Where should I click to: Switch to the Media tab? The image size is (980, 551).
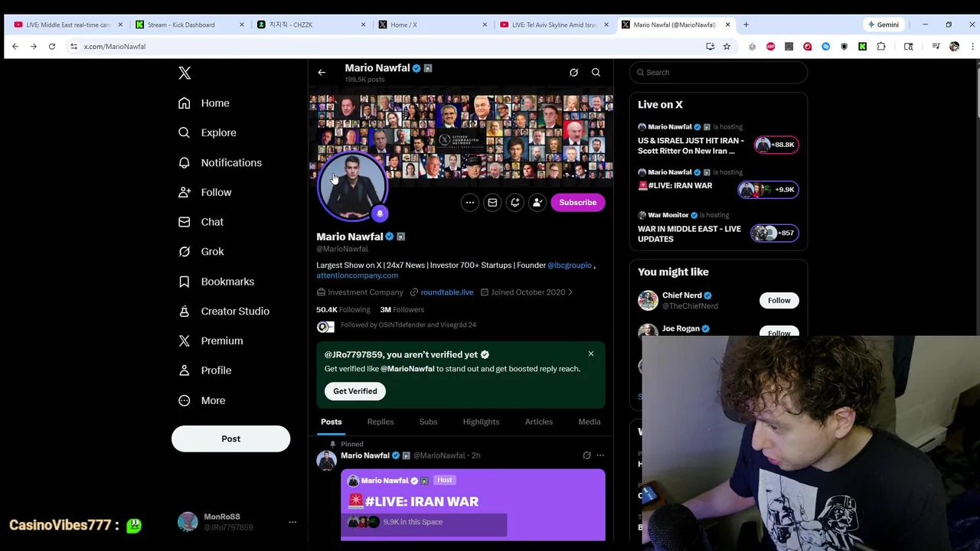(x=590, y=422)
